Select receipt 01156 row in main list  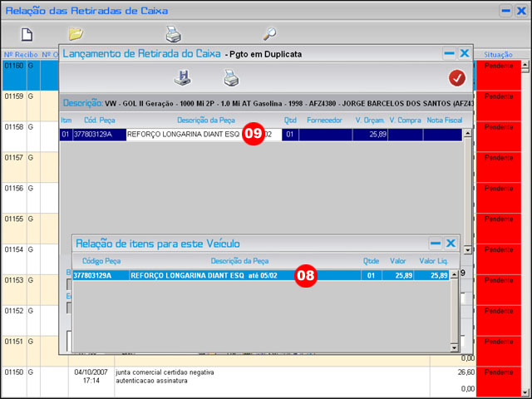coord(14,189)
